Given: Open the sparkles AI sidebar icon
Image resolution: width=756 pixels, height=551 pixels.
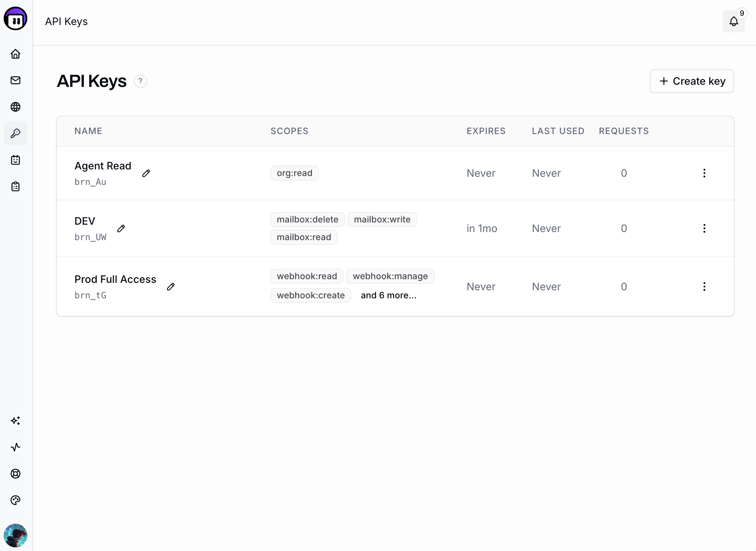Looking at the screenshot, I should coord(15,421).
